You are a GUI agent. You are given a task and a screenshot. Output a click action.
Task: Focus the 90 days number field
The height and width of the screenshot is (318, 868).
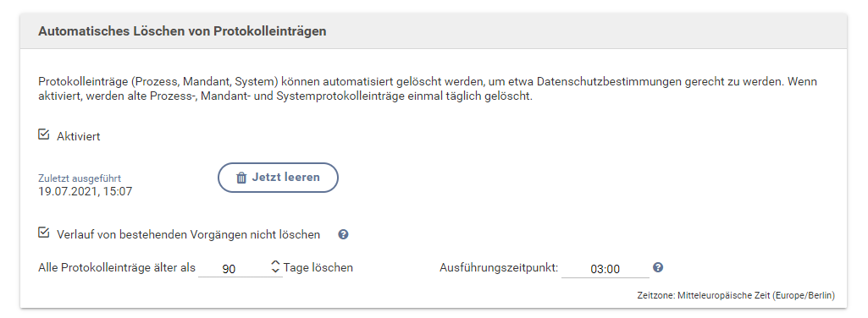pyautogui.click(x=235, y=269)
